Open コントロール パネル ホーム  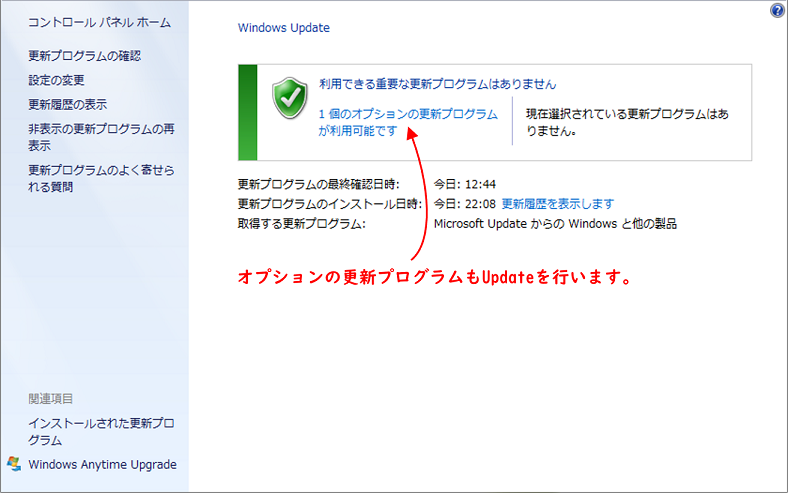pos(100,22)
